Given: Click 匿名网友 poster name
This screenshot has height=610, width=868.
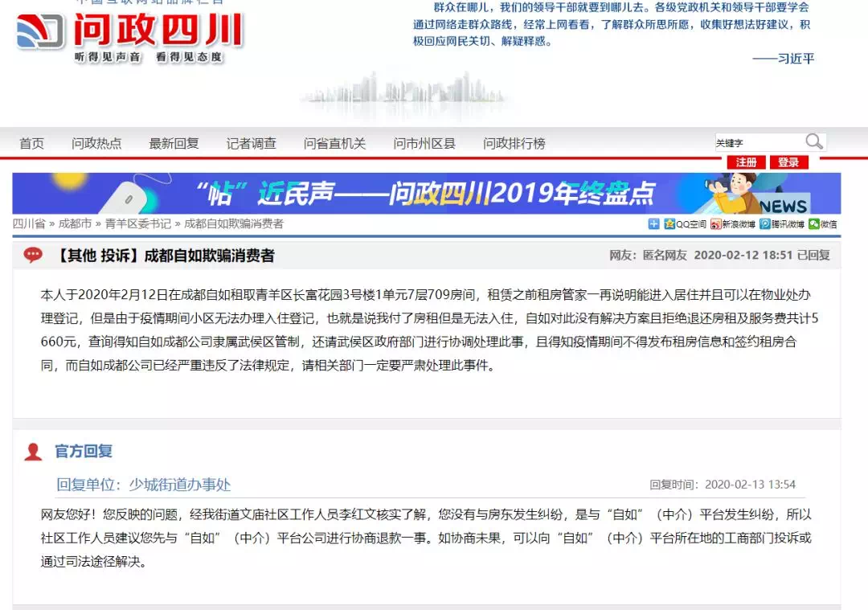Looking at the screenshot, I should click(665, 256).
